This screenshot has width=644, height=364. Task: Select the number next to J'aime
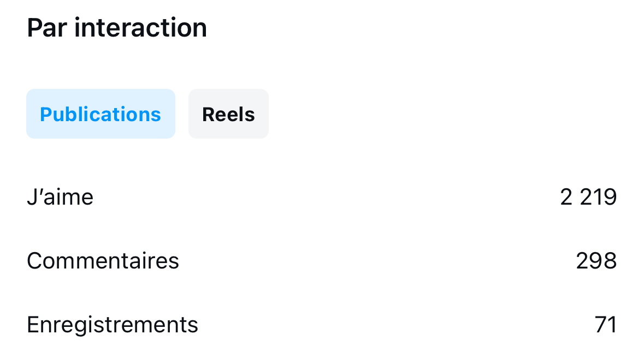(588, 197)
